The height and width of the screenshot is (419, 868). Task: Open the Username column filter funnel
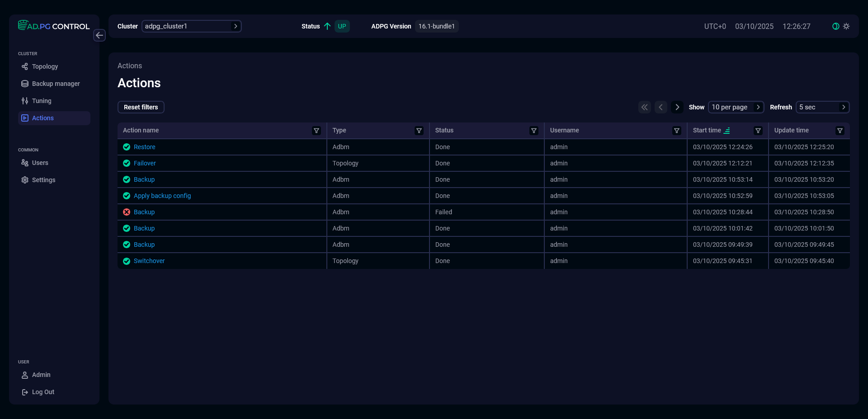(x=677, y=130)
